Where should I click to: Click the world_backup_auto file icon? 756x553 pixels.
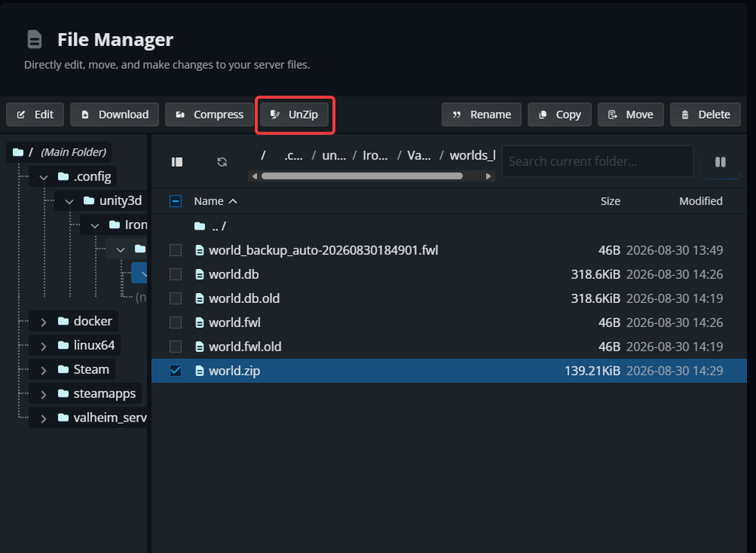tap(199, 251)
